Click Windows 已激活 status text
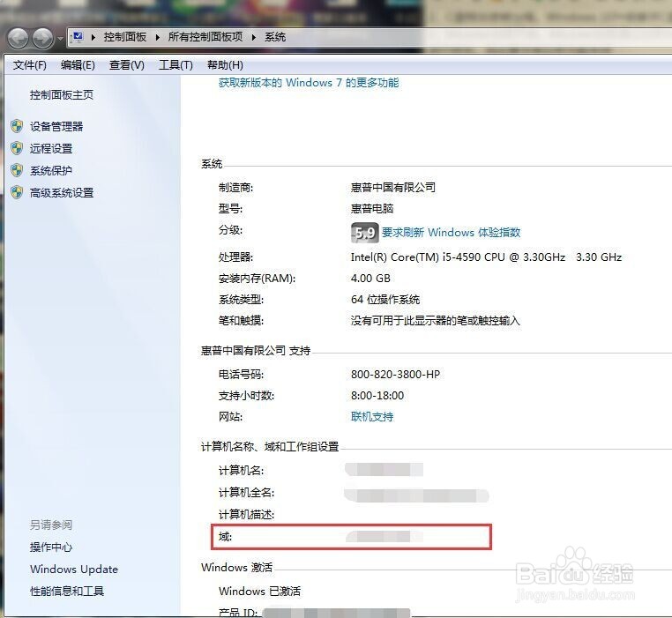The image size is (672, 618). point(259,591)
